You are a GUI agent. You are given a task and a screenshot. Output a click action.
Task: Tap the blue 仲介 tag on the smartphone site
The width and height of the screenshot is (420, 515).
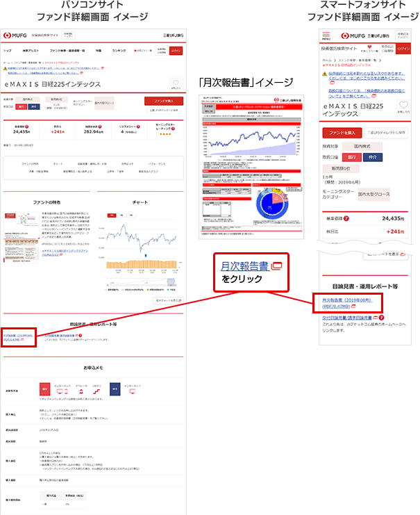click(x=372, y=157)
